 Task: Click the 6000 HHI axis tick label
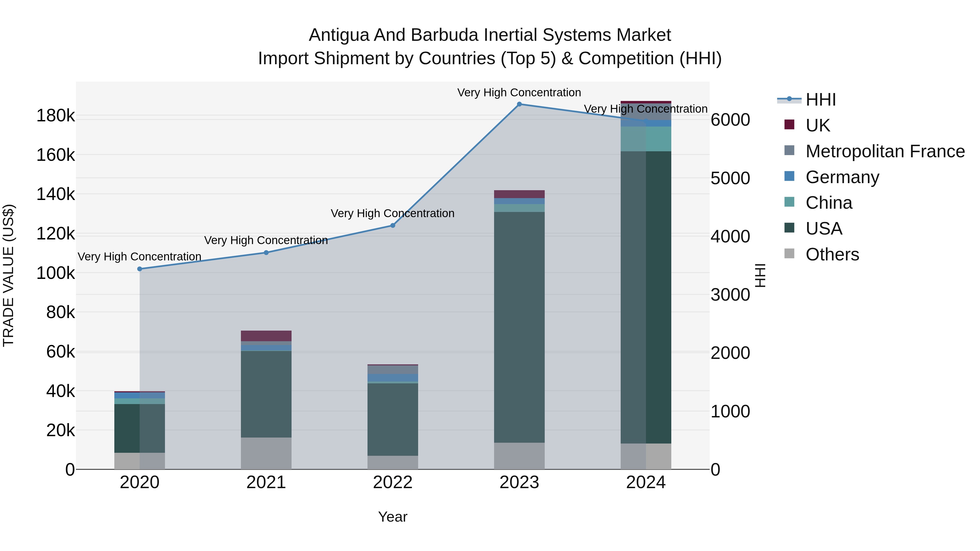[730, 120]
